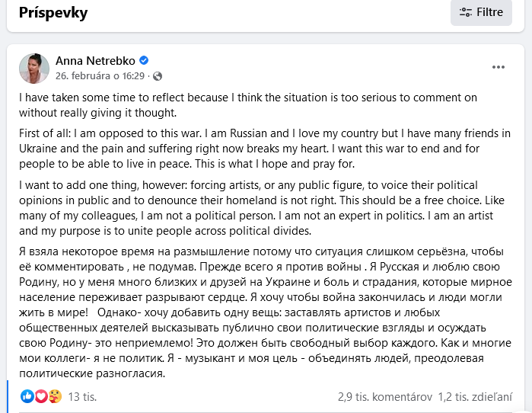Click the sliders icon inside the Filtre button
This screenshot has height=413, width=532.
coord(464,12)
